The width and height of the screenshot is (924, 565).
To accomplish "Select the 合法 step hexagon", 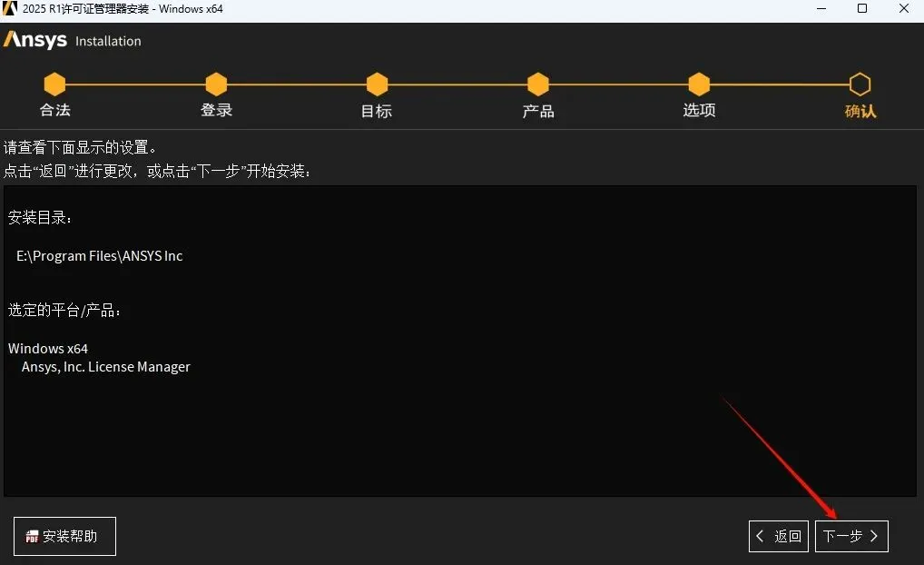I will tap(54, 84).
